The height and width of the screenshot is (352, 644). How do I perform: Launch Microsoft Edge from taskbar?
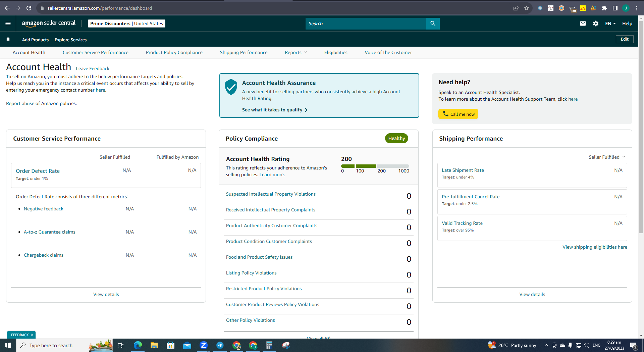click(138, 345)
